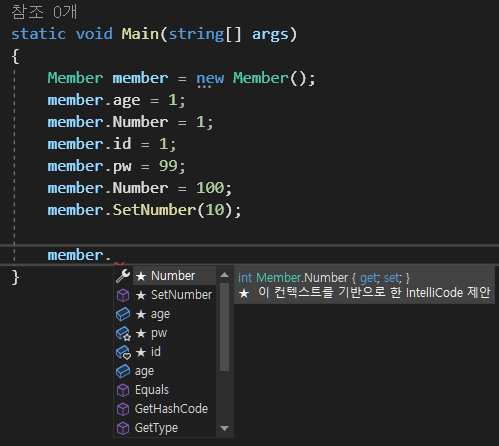The image size is (499, 446).
Task: Click the 'new' keyword with suggestion dots
Action: tap(210, 79)
